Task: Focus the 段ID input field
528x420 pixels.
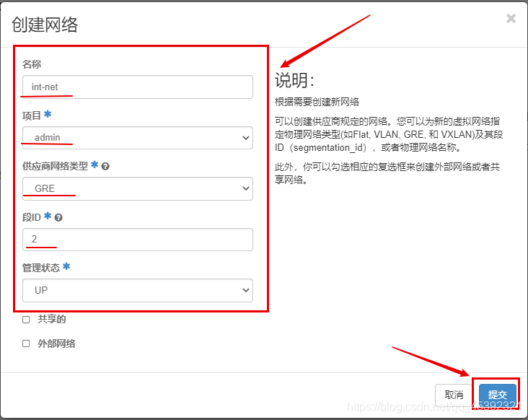Action: (138, 240)
